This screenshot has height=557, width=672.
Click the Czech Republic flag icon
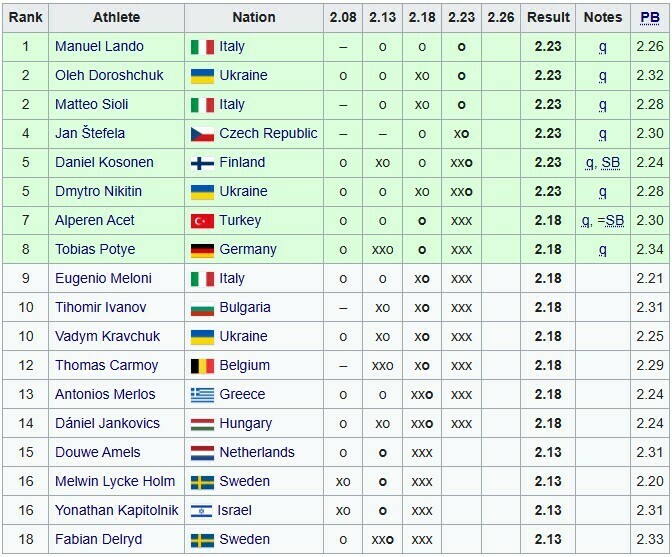pos(202,134)
